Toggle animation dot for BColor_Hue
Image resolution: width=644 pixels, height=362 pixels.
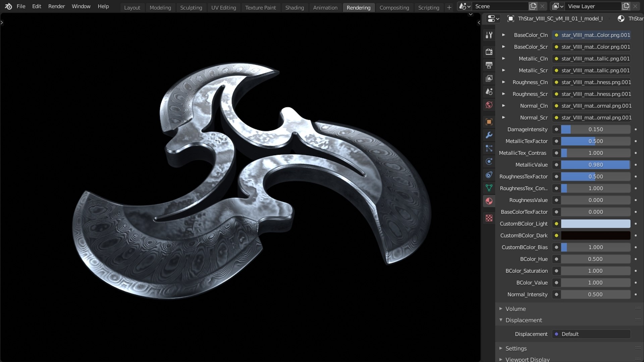click(x=636, y=259)
